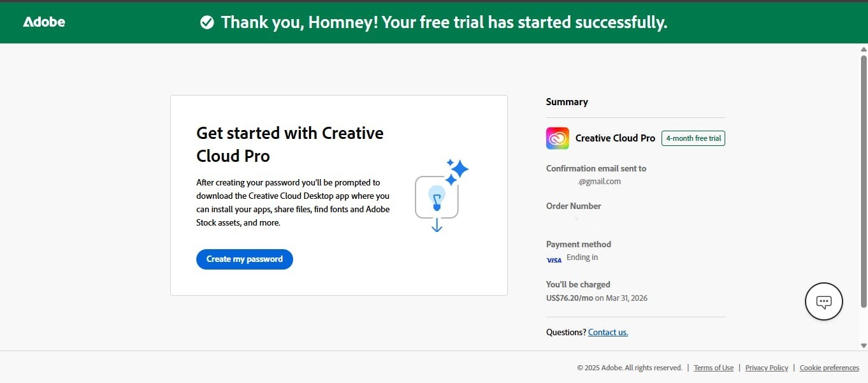Click the Order Number label
The width and height of the screenshot is (868, 383).
573,205
